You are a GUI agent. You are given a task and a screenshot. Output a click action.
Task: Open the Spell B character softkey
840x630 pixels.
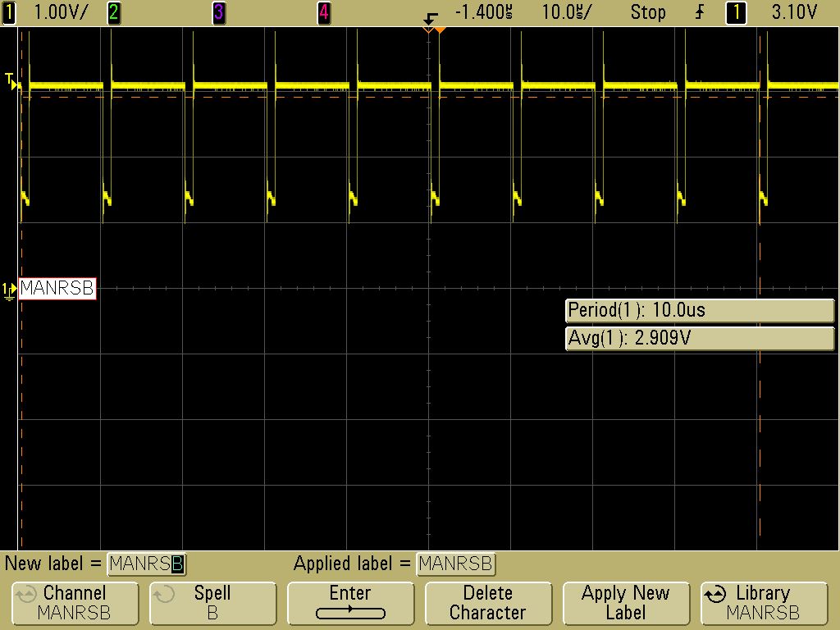pos(212,603)
